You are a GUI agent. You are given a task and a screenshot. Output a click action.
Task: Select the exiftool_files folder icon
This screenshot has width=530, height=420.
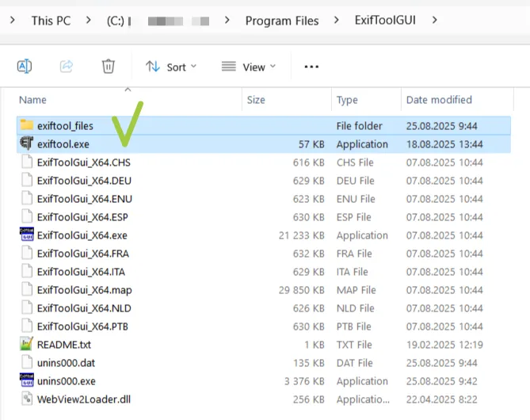point(27,125)
